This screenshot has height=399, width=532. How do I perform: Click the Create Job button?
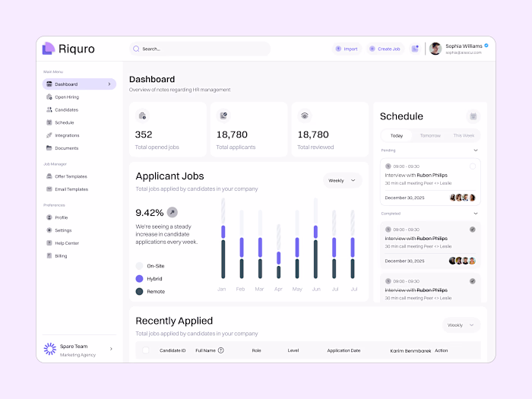tap(385, 49)
